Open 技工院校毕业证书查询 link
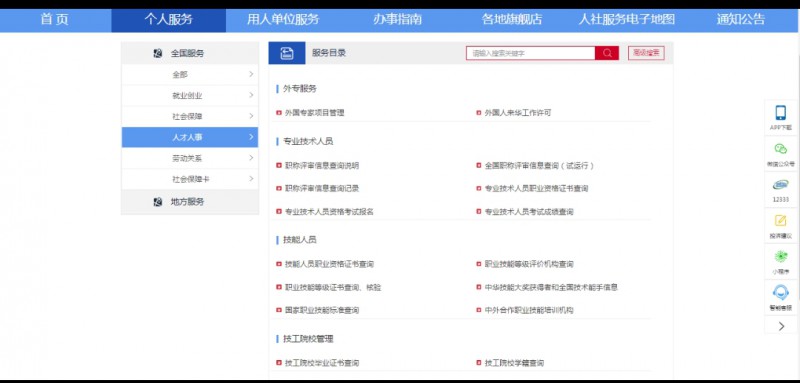This screenshot has width=800, height=383. point(322,363)
